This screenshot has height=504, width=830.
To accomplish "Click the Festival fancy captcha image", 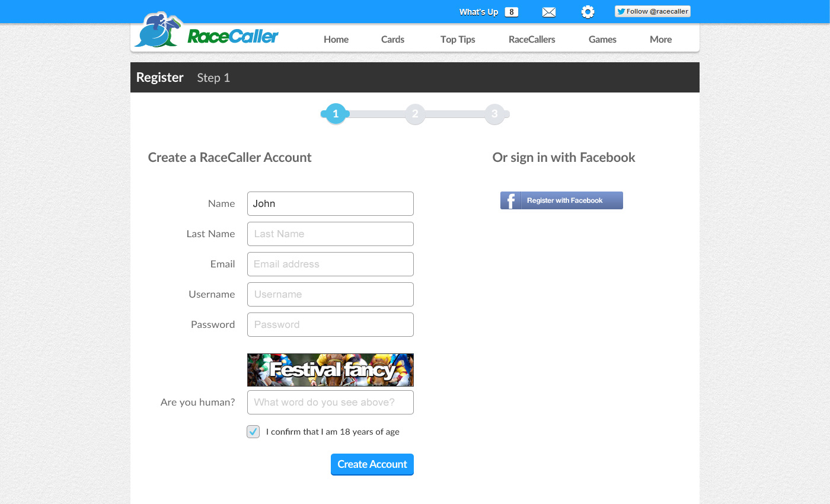I will [x=330, y=370].
